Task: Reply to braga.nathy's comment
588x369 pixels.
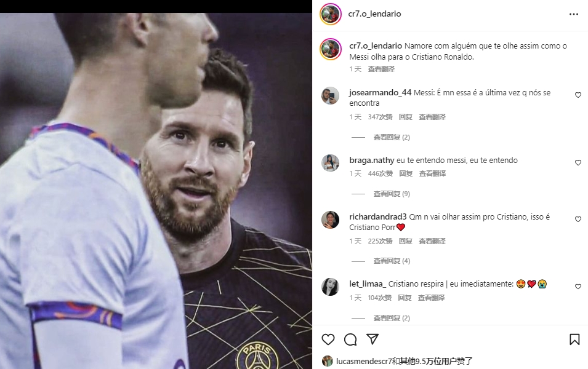Action: pyautogui.click(x=406, y=173)
